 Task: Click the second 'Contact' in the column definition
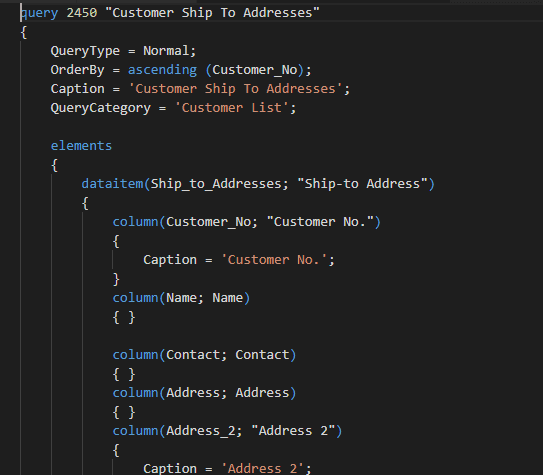[x=262, y=355]
